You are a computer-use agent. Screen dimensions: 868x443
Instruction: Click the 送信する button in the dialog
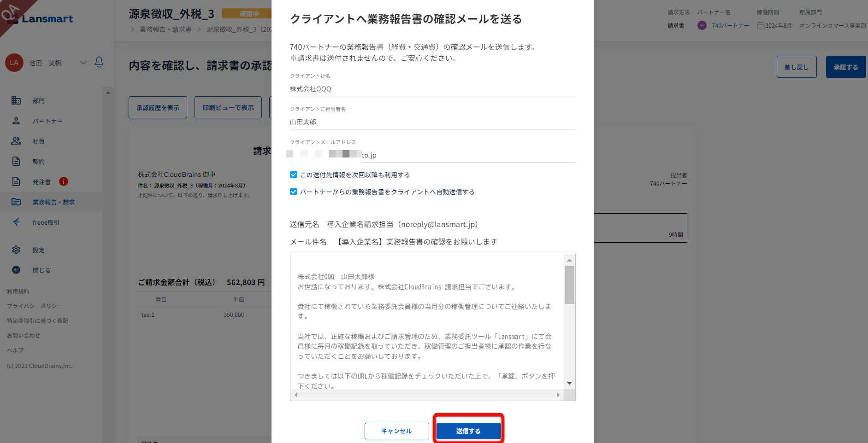468,431
